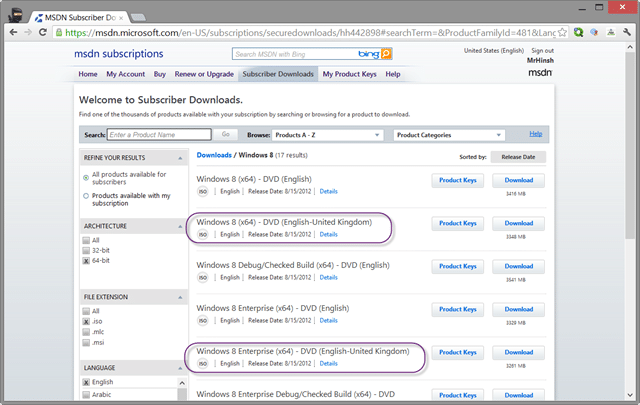
Task: Click the browser address bar URL
Action: click(310, 33)
